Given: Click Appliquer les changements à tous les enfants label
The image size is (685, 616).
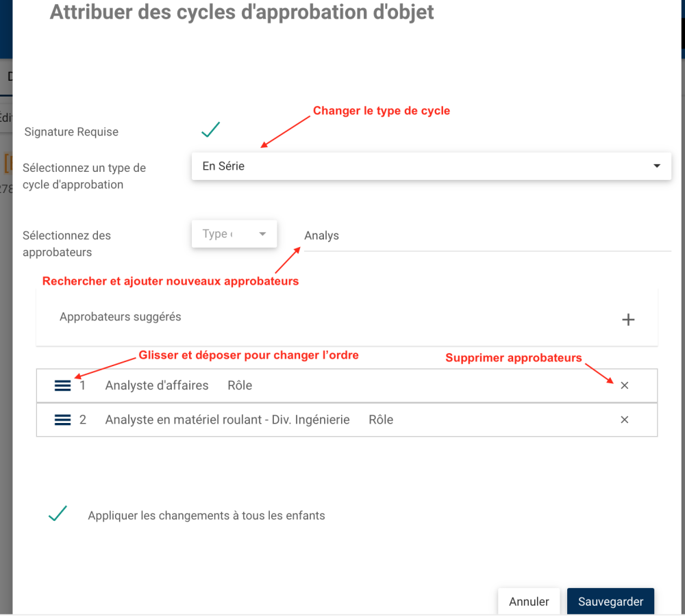Looking at the screenshot, I should tap(206, 515).
